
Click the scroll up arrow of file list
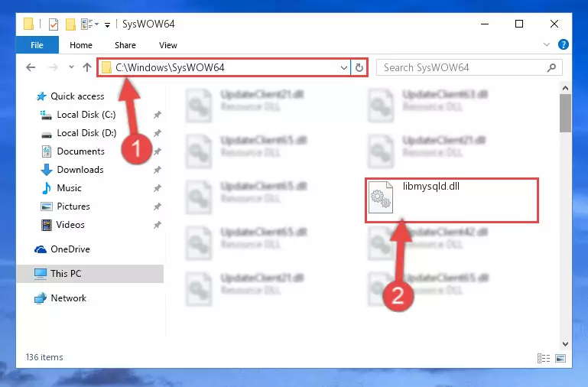565,89
